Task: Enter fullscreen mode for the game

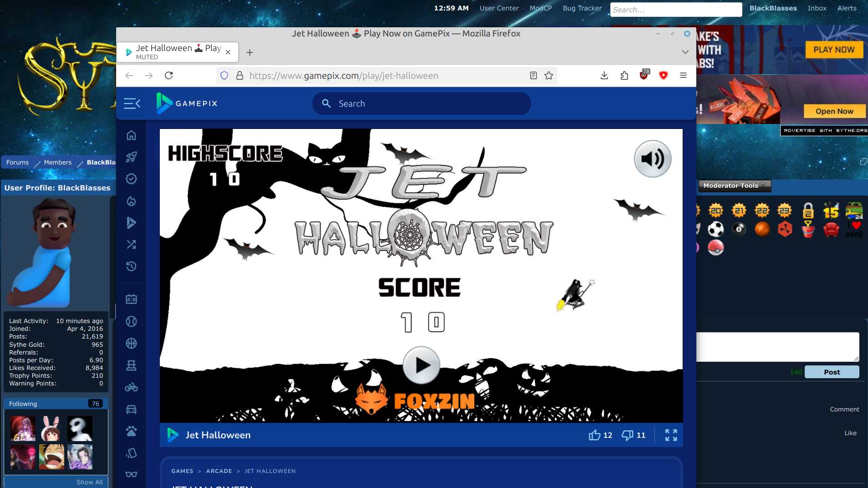Action: tap(671, 435)
